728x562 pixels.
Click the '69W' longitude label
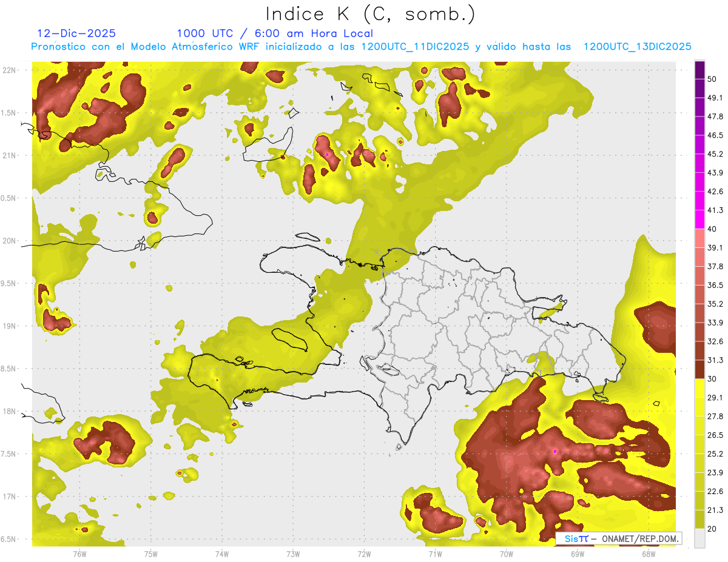click(x=578, y=554)
